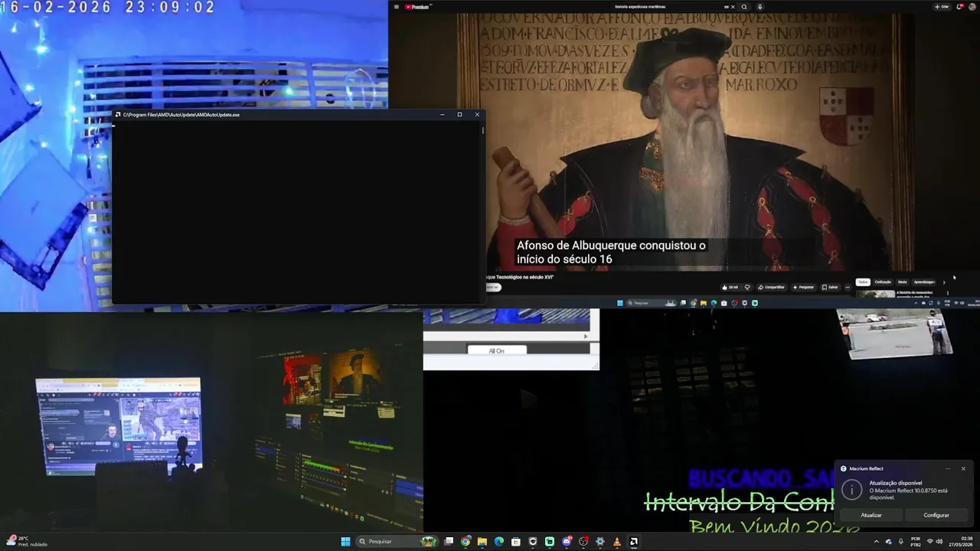Open the YouTube hamburger guide menu
This screenshot has height=551, width=980.
[396, 7]
